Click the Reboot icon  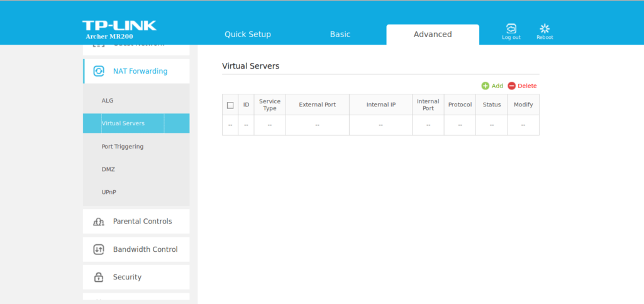(x=545, y=29)
